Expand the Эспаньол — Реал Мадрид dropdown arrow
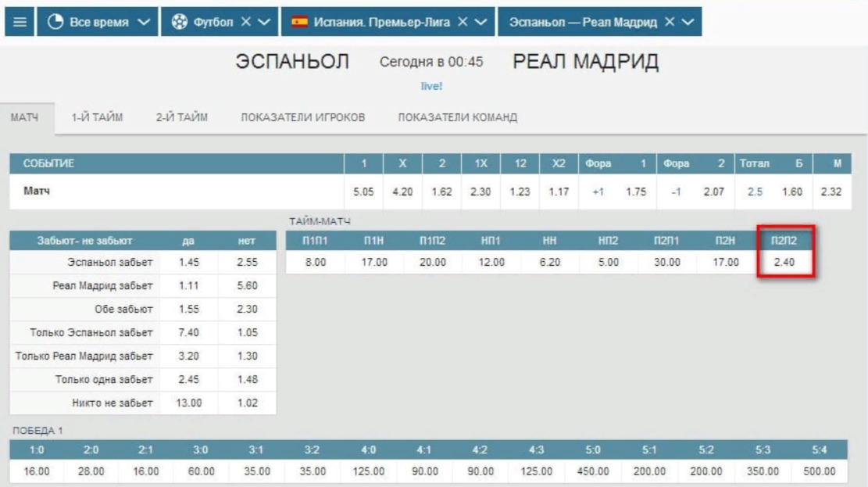Viewport: 868px width, 487px height. [688, 22]
